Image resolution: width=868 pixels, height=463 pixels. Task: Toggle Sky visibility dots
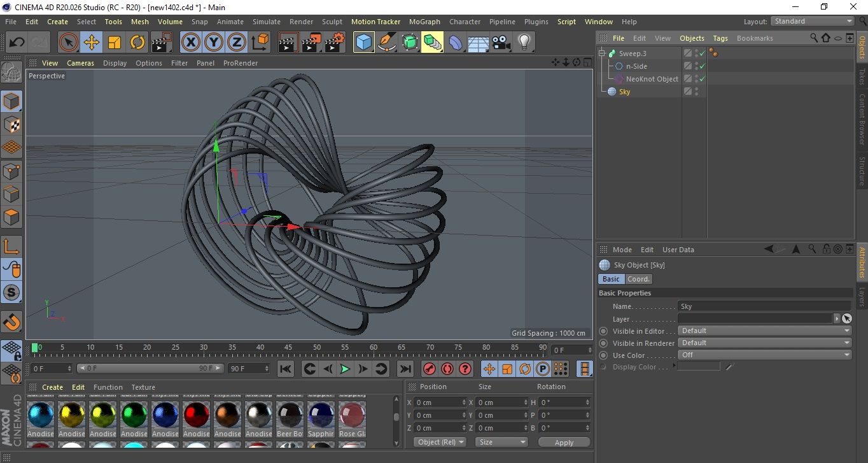tap(697, 92)
